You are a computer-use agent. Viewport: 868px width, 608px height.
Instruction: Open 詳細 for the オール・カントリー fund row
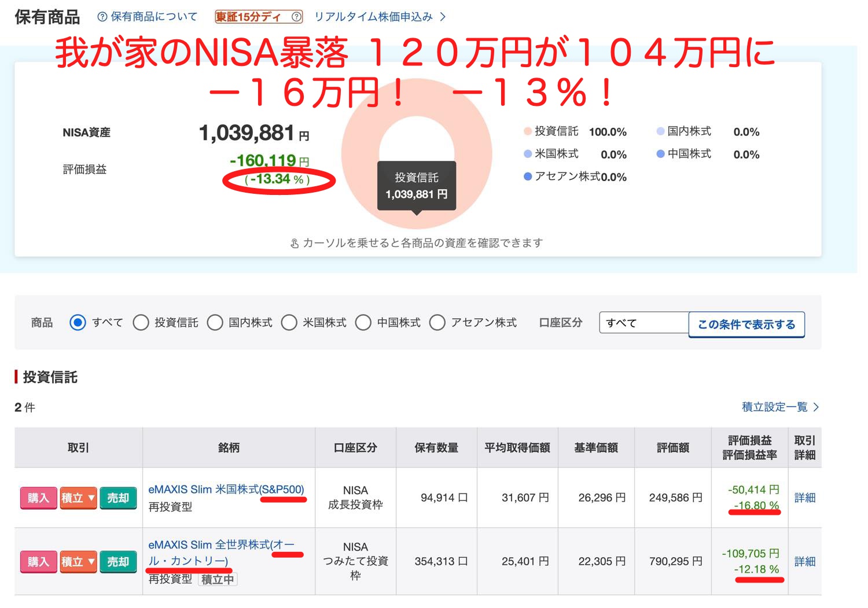point(804,561)
